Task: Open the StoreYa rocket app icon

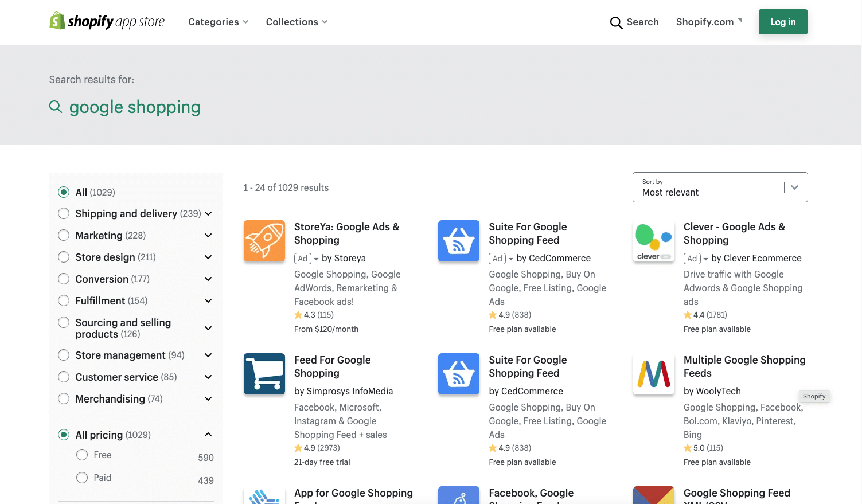Action: [x=264, y=241]
